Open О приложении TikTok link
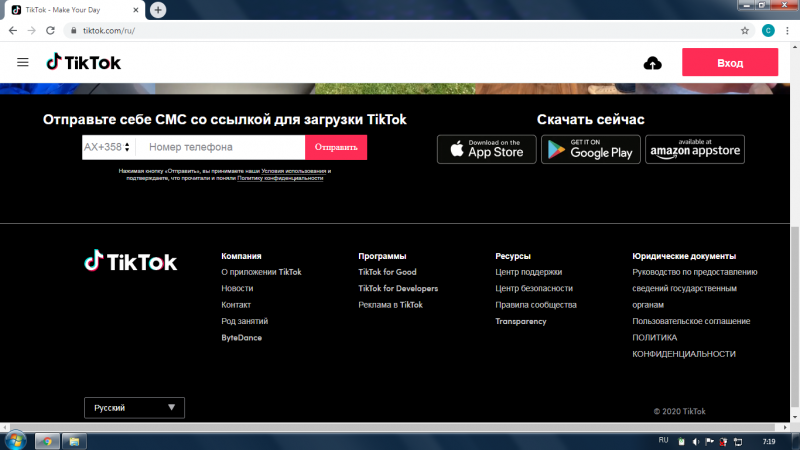Viewport: 800px width, 450px height. [261, 272]
